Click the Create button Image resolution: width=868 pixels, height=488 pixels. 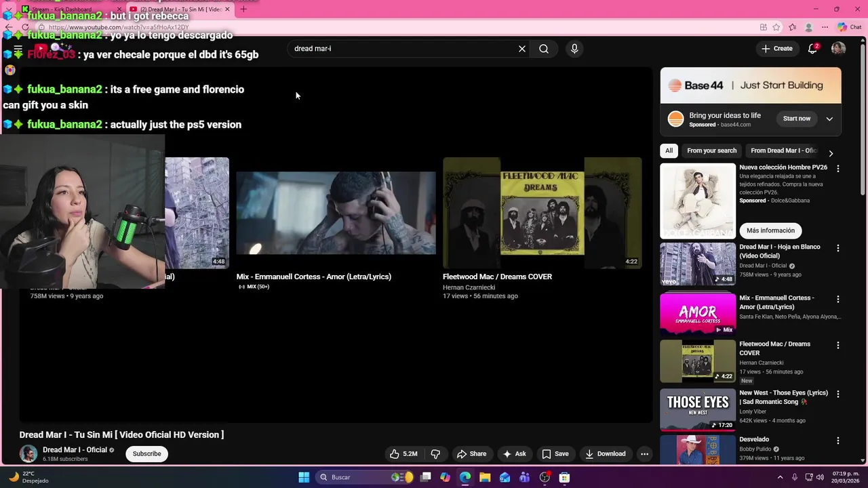(776, 49)
